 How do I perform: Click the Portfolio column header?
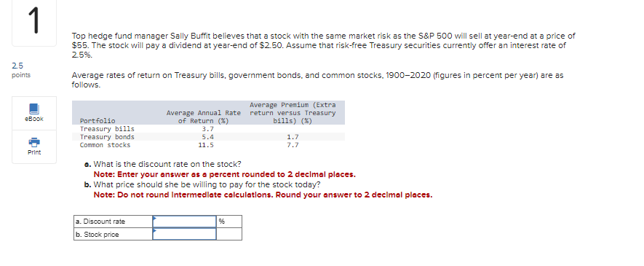tap(98, 121)
